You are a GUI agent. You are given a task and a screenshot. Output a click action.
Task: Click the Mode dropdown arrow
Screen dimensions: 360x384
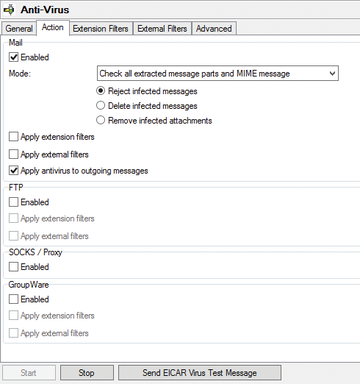(x=332, y=73)
